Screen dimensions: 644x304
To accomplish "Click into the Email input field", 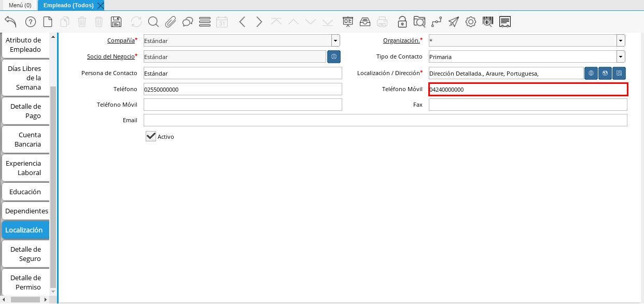I will [x=385, y=120].
